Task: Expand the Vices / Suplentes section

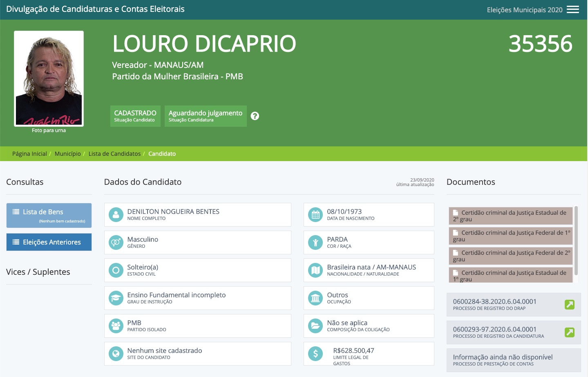Action: click(38, 272)
